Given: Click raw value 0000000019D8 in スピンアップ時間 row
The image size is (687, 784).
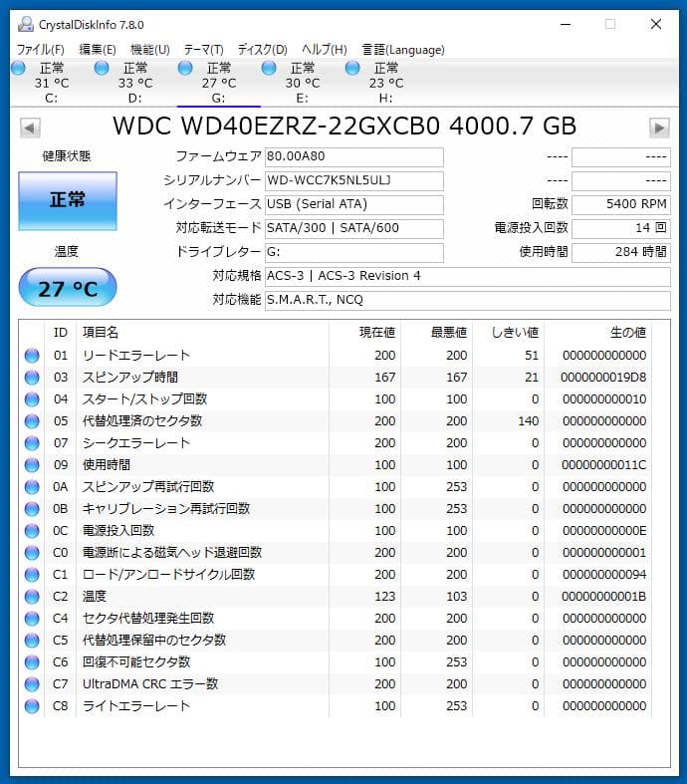Looking at the screenshot, I should pos(603,378).
